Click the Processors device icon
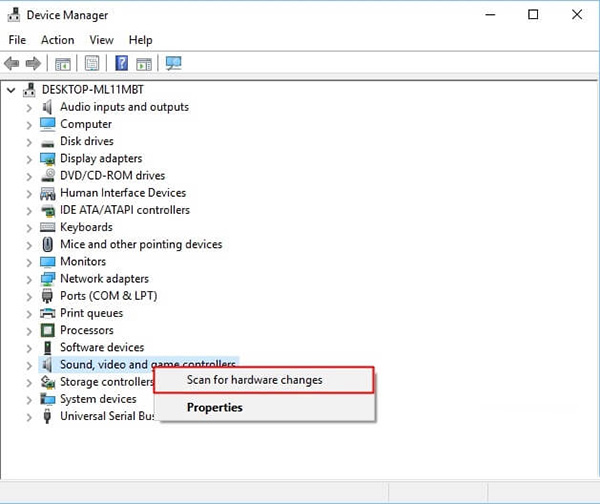The image size is (600, 504). [47, 330]
